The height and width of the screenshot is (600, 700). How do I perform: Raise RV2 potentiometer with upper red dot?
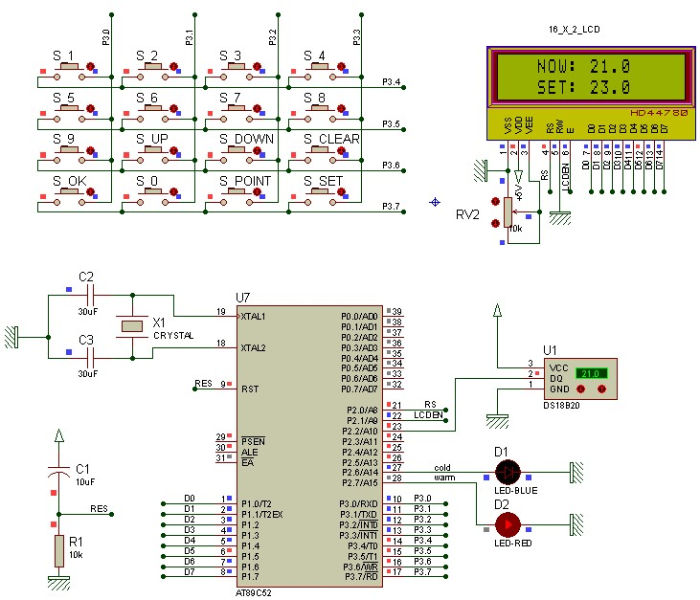(495, 202)
